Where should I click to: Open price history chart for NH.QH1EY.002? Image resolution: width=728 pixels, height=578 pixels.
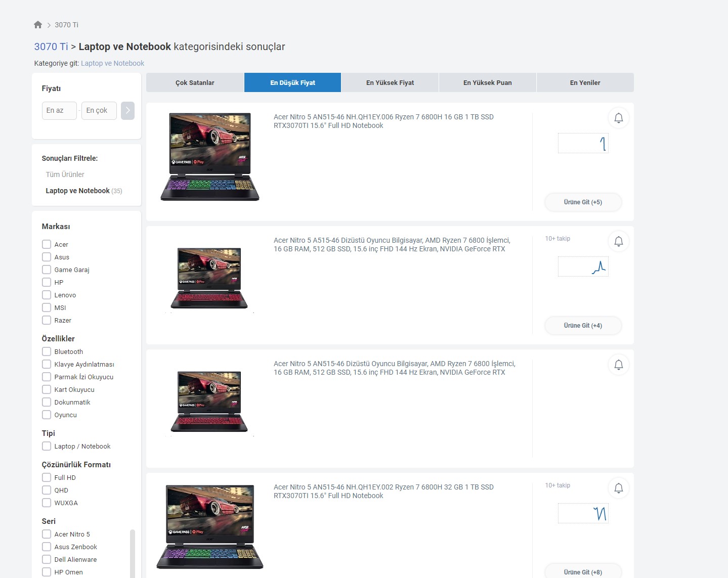pyautogui.click(x=583, y=513)
